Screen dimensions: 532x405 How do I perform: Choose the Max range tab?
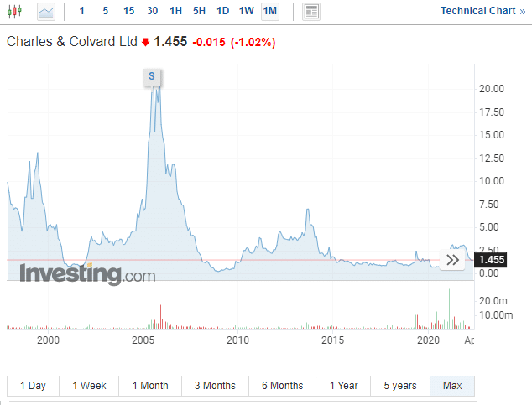point(452,386)
